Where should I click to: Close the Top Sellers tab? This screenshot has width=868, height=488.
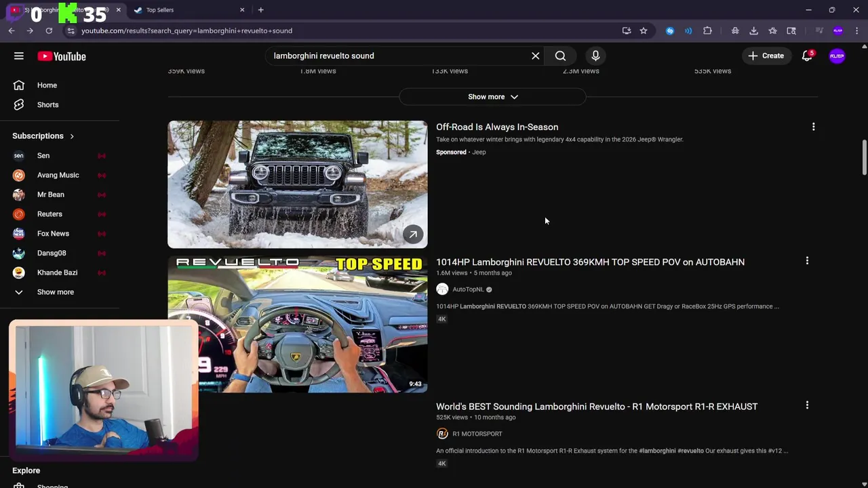tap(242, 10)
